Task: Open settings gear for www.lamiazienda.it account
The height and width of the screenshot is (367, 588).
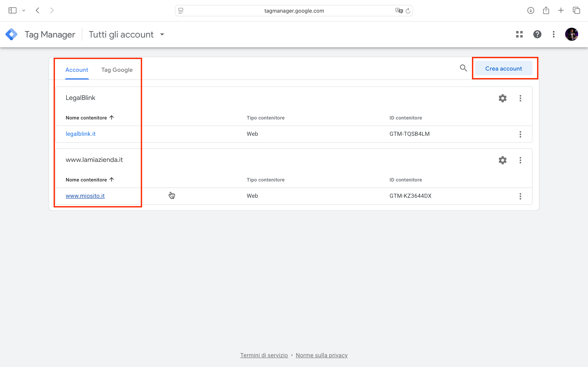Action: [502, 160]
